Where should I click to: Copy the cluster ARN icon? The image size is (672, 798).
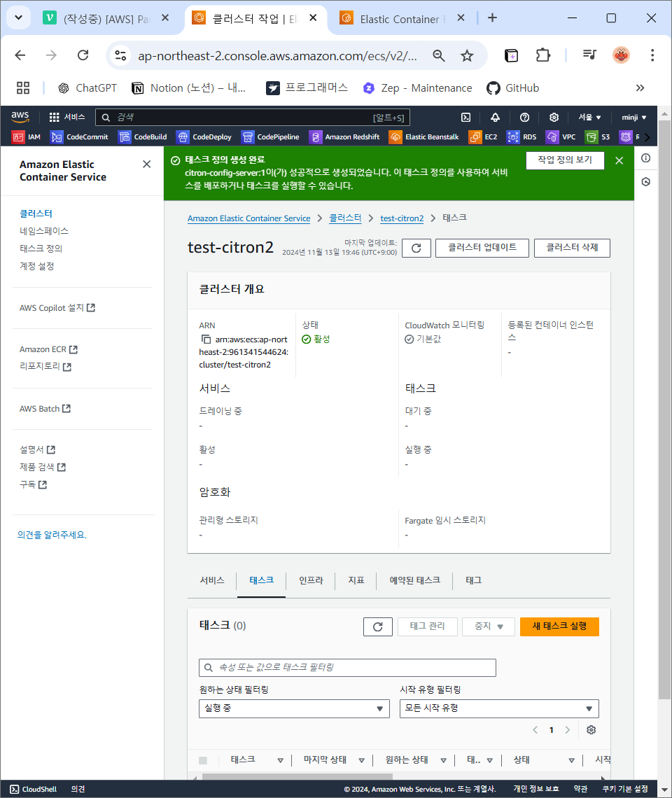pos(206,339)
